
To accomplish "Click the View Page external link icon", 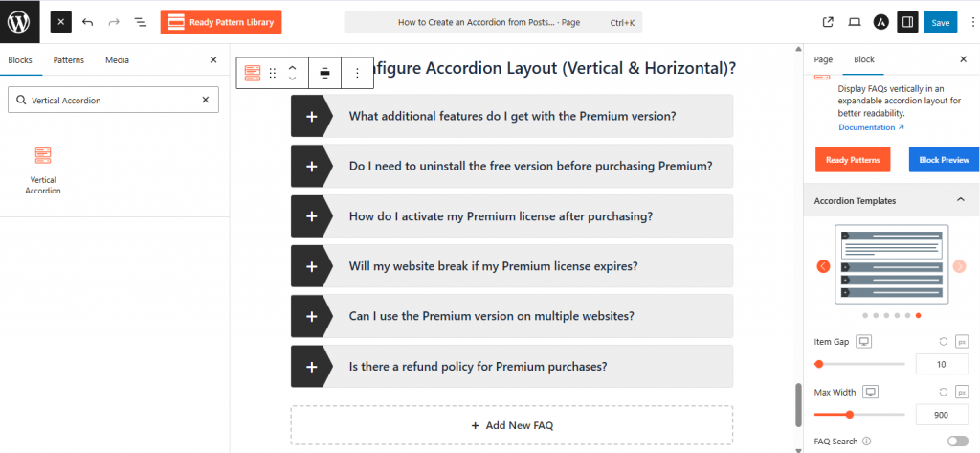I will coord(828,22).
